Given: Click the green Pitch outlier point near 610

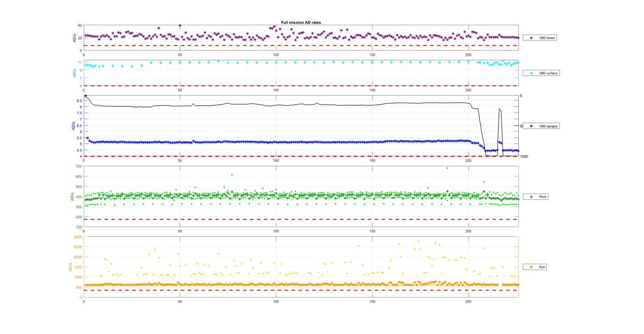Looking at the screenshot, I should coord(232,175).
